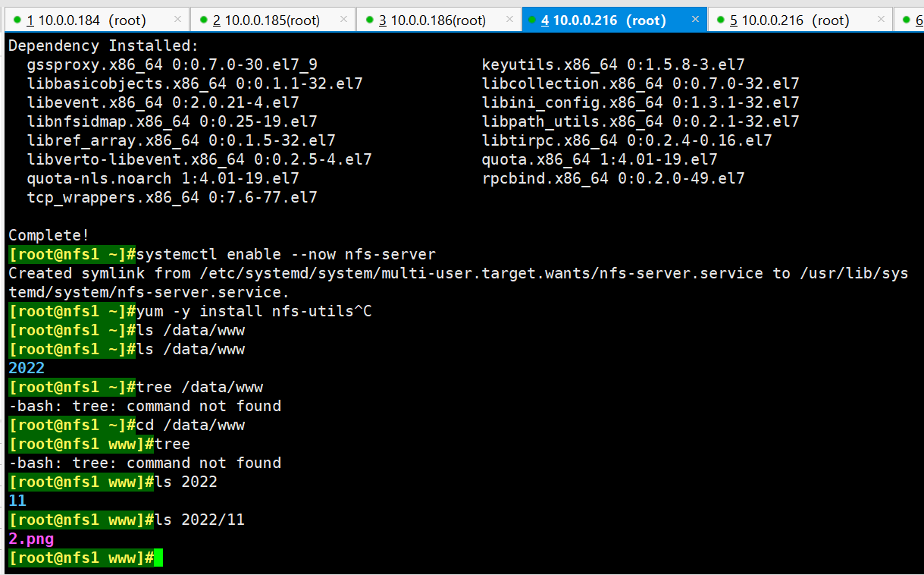Close the 10.0.0.185 session tab

(344, 20)
